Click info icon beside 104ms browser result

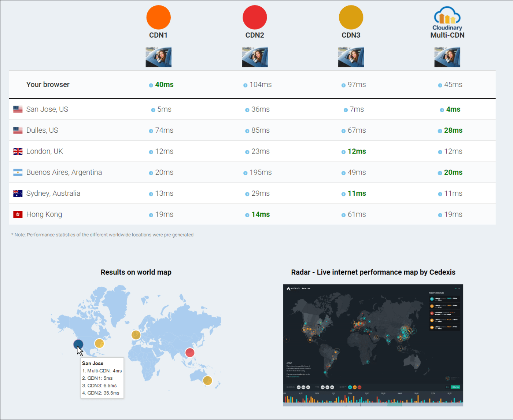245,85
